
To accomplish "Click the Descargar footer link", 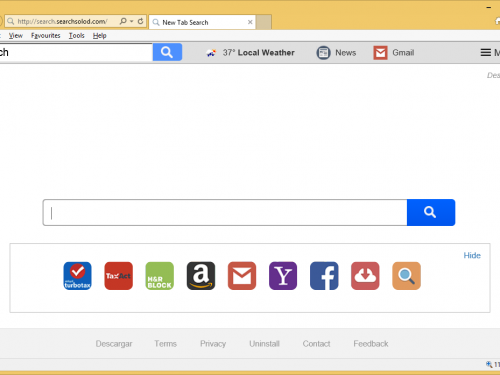I will point(114,344).
